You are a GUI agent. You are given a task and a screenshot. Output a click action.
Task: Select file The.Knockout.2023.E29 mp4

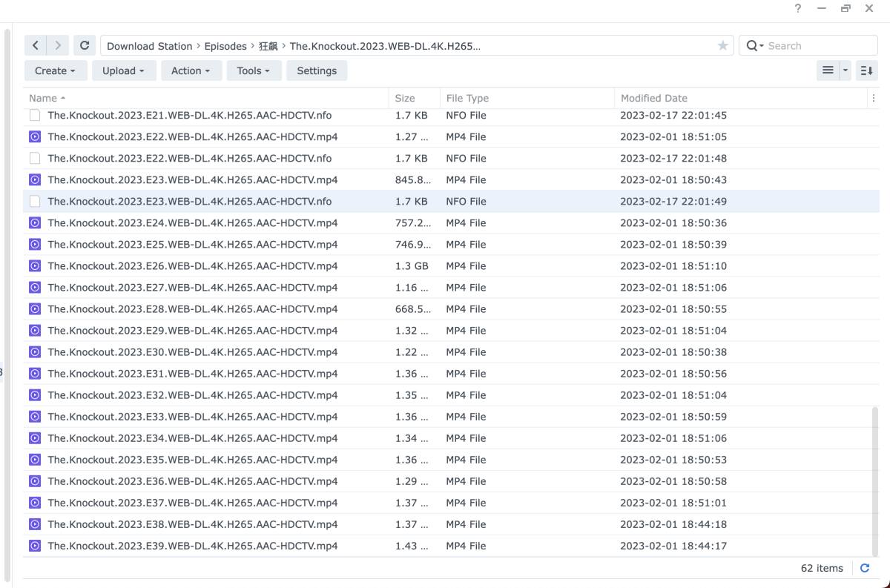coord(452,330)
